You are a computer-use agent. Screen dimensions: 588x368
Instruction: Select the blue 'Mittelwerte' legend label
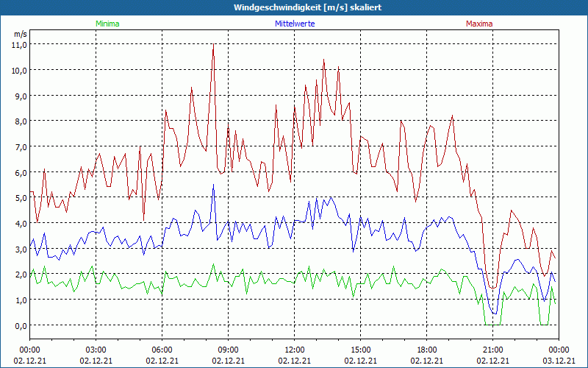click(295, 24)
